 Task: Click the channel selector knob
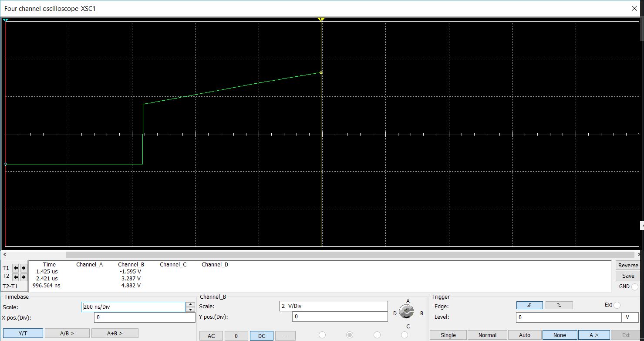406,312
